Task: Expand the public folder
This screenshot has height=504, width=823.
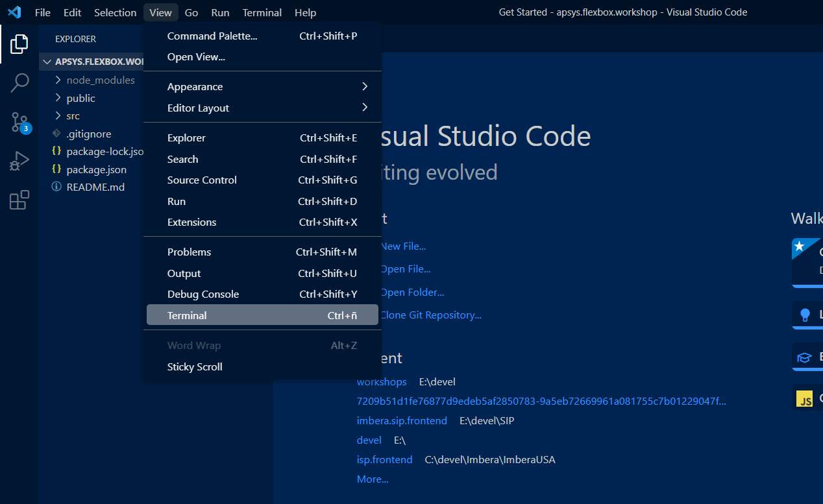Action: [80, 98]
